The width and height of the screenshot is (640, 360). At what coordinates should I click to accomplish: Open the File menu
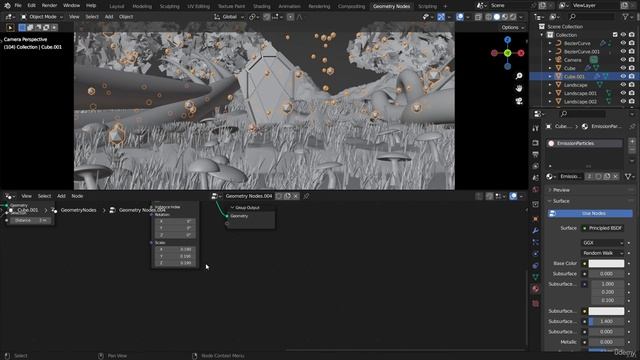18,6
